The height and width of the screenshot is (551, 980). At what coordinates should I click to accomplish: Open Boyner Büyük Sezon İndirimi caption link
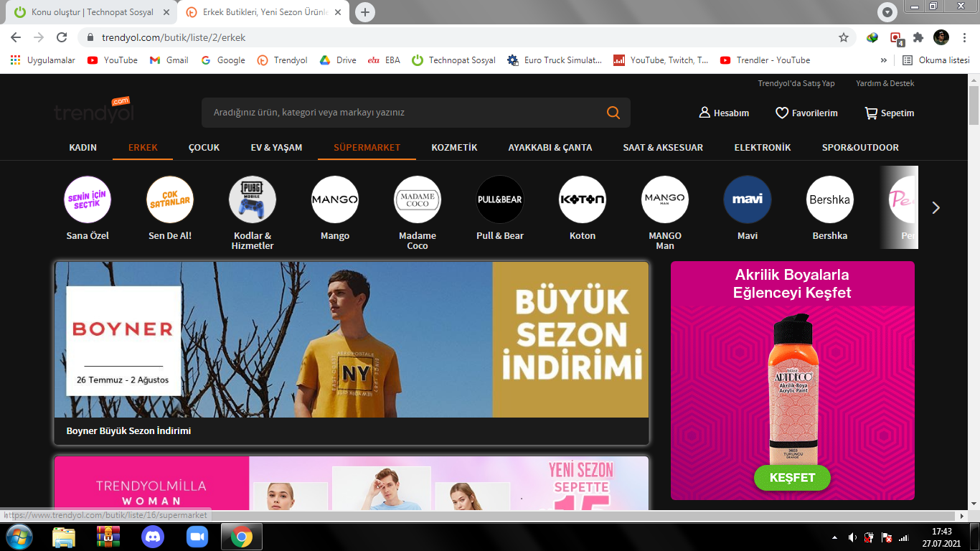click(128, 431)
